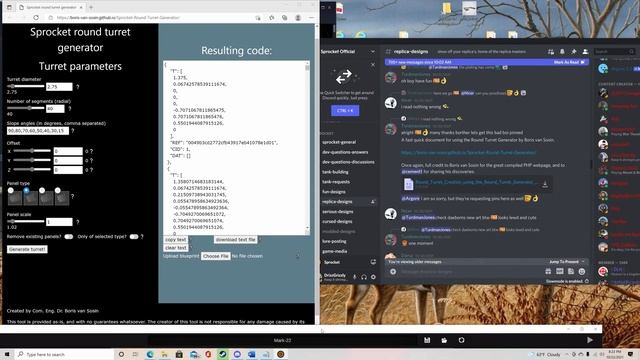Open Microsoft Store from the taskbar
The width and height of the screenshot is (640, 360).
coord(179,354)
